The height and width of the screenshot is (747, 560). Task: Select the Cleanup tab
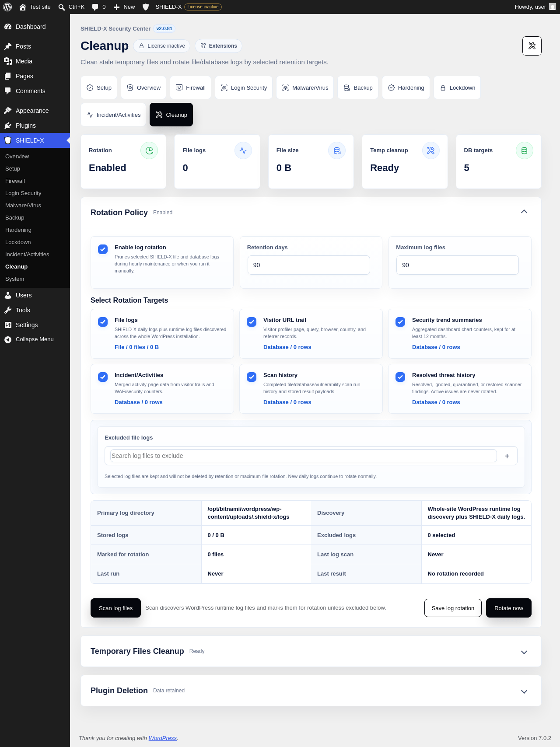[x=171, y=115]
